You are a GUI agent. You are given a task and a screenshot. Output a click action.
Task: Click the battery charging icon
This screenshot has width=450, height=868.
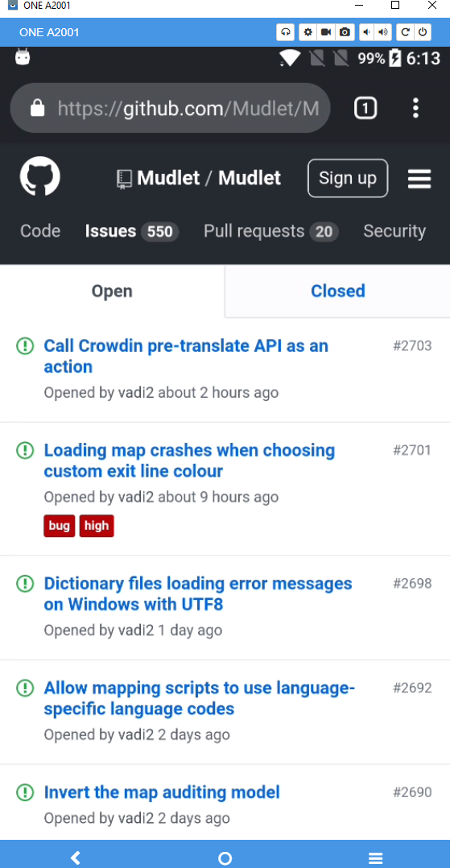coord(395,58)
